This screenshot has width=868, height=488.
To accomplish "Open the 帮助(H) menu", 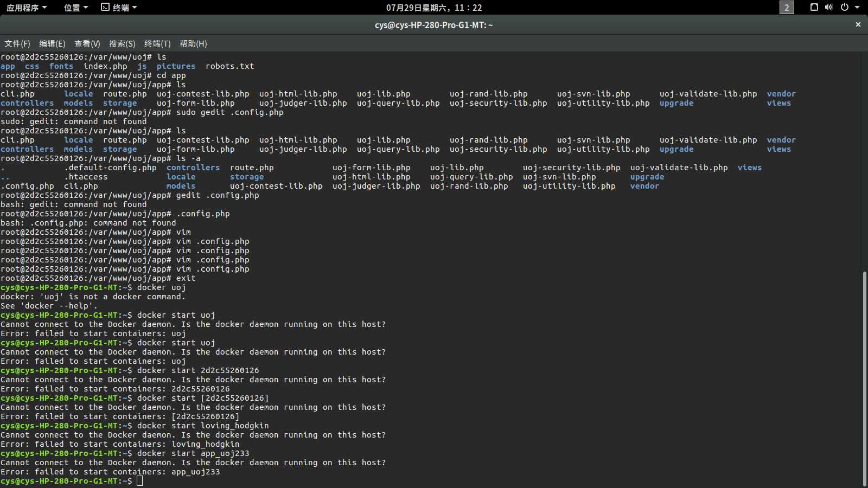I will pos(193,43).
